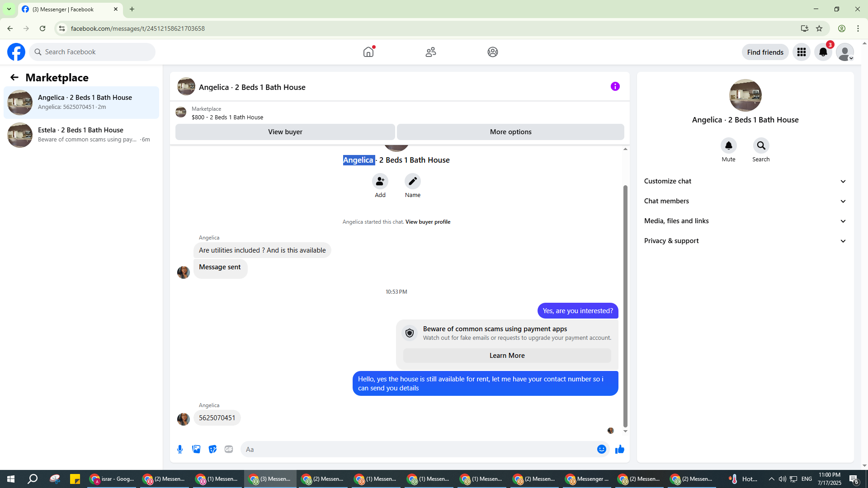Viewport: 868px width, 488px height.
Task: Open the emoji picker
Action: tap(602, 449)
